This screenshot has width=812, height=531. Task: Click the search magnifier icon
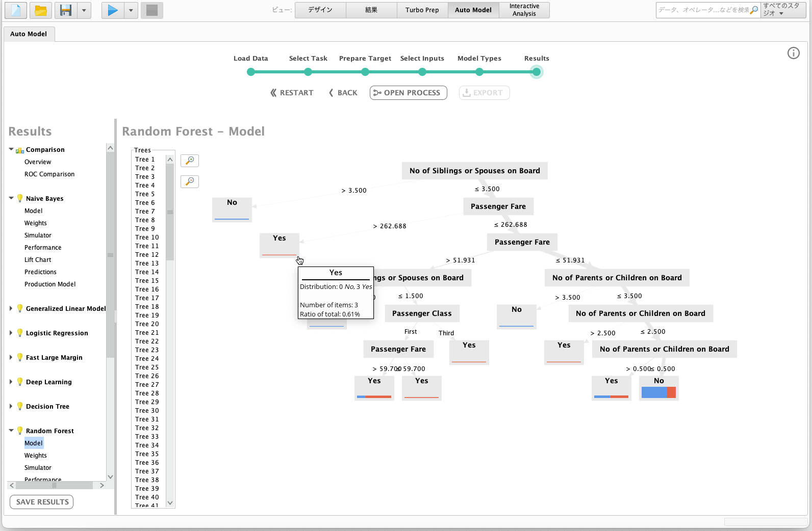pyautogui.click(x=754, y=10)
